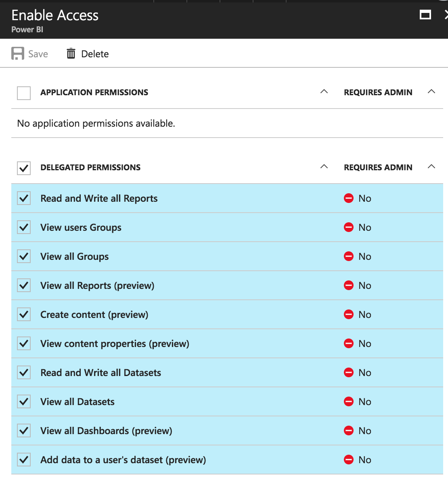The width and height of the screenshot is (448, 489).
Task: Uncheck Add data to a user's dataset
Action: click(x=24, y=460)
